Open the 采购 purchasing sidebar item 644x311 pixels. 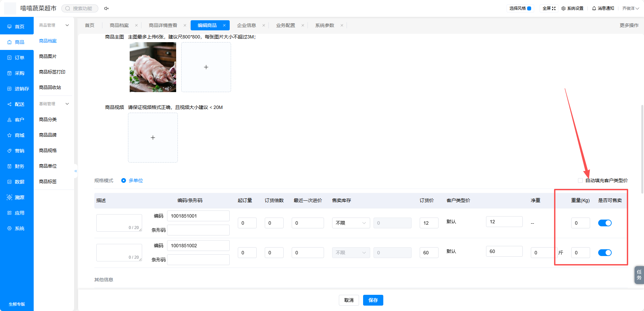click(x=17, y=73)
